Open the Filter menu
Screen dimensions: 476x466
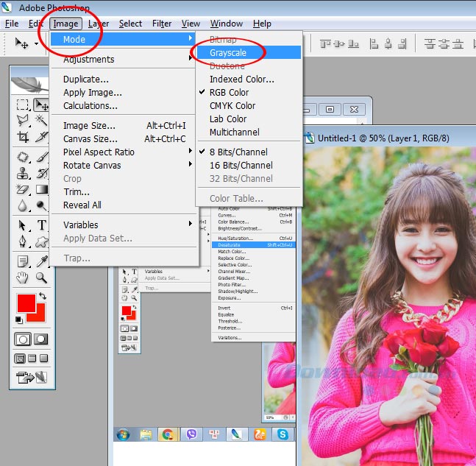click(x=162, y=24)
